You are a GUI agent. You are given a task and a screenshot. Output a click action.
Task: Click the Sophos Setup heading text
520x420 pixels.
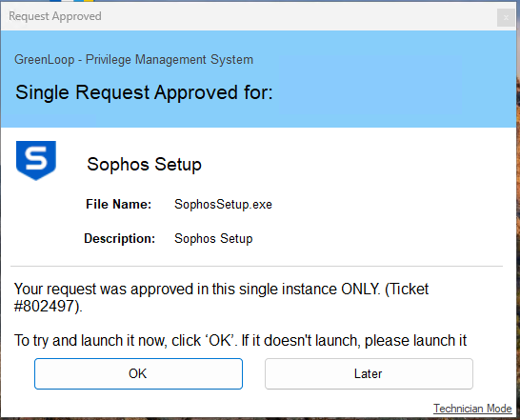click(144, 164)
